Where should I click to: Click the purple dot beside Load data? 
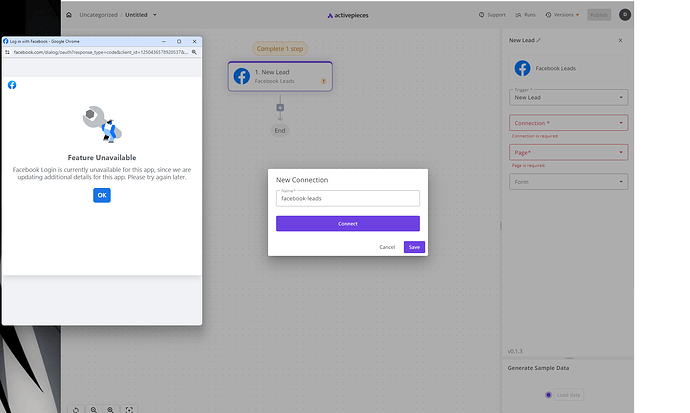point(548,395)
